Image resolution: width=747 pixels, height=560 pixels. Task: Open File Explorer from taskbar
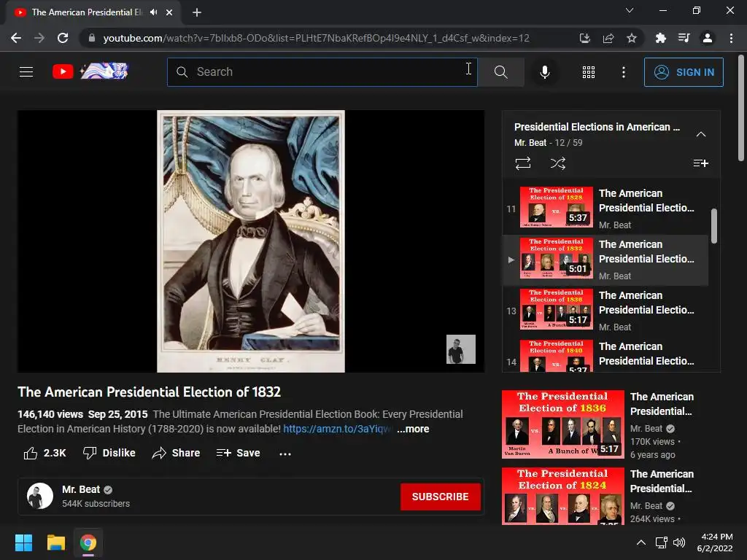pos(55,542)
